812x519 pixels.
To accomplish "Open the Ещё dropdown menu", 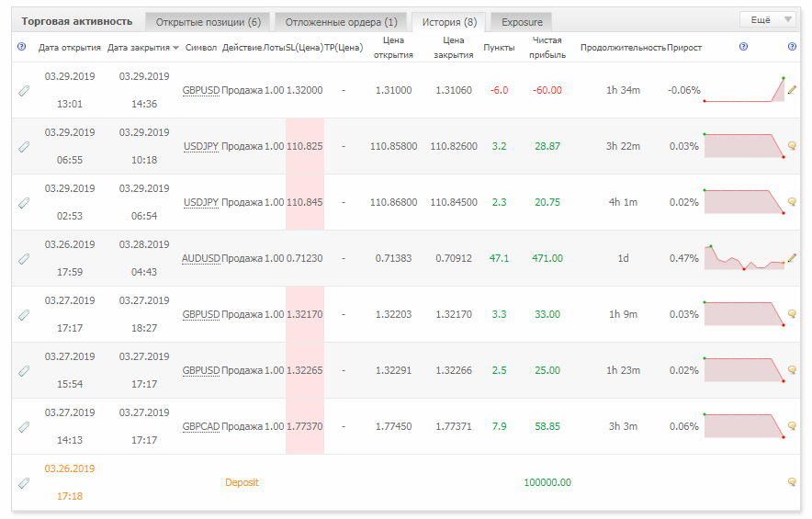I will pyautogui.click(x=768, y=19).
